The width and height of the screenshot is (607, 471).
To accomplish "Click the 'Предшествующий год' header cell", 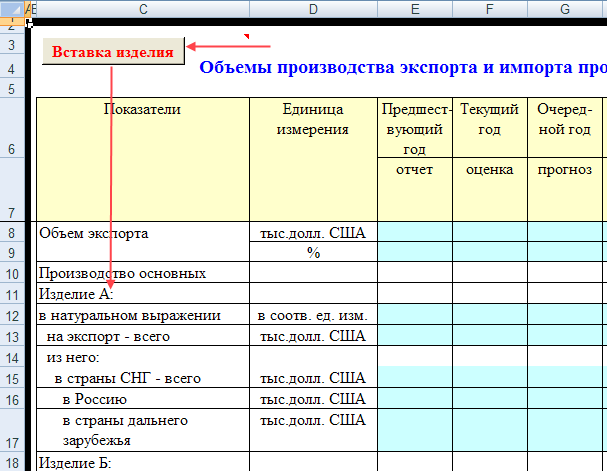I will [x=415, y=128].
